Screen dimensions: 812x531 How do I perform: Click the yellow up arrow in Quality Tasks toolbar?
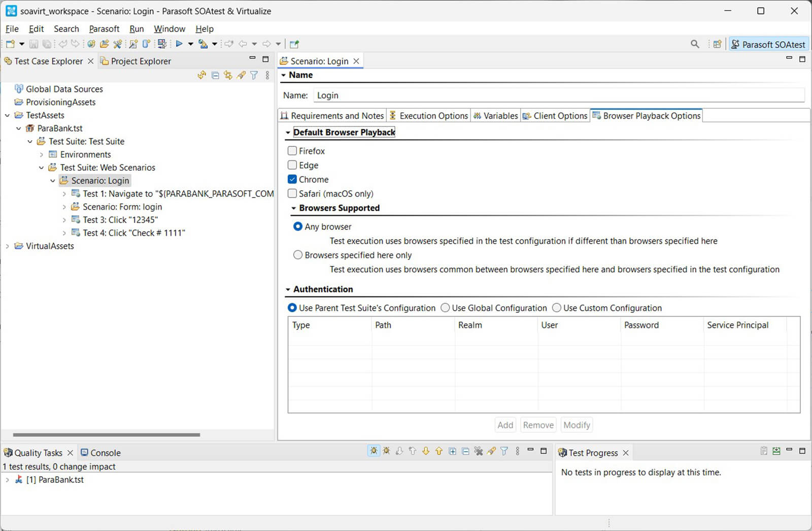[438, 451]
